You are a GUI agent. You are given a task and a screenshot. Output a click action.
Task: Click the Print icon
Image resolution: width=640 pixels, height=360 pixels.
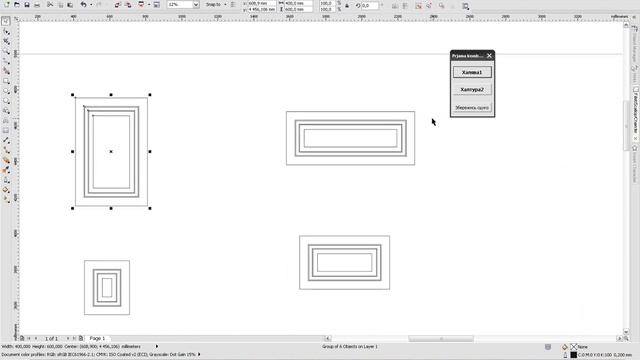click(x=37, y=4)
